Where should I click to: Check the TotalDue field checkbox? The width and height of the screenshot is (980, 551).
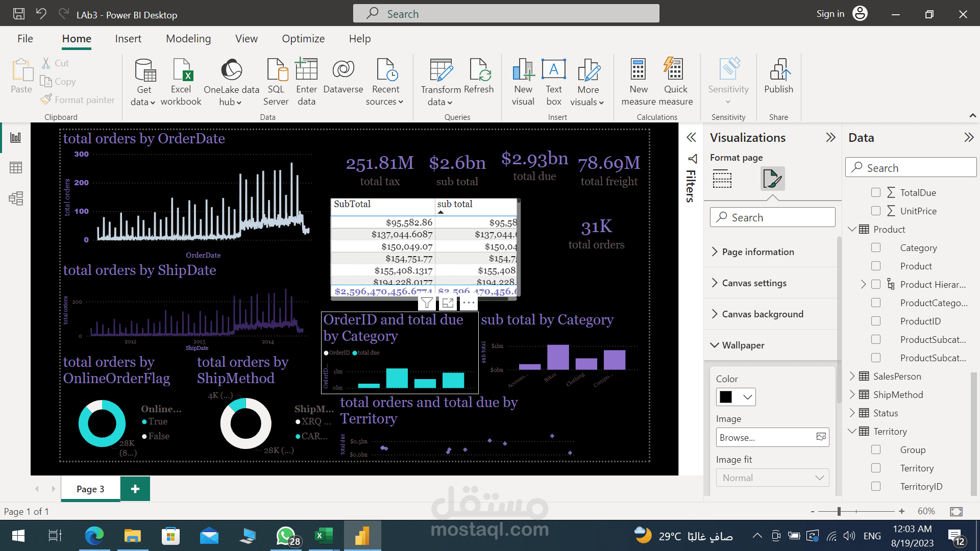click(x=876, y=192)
